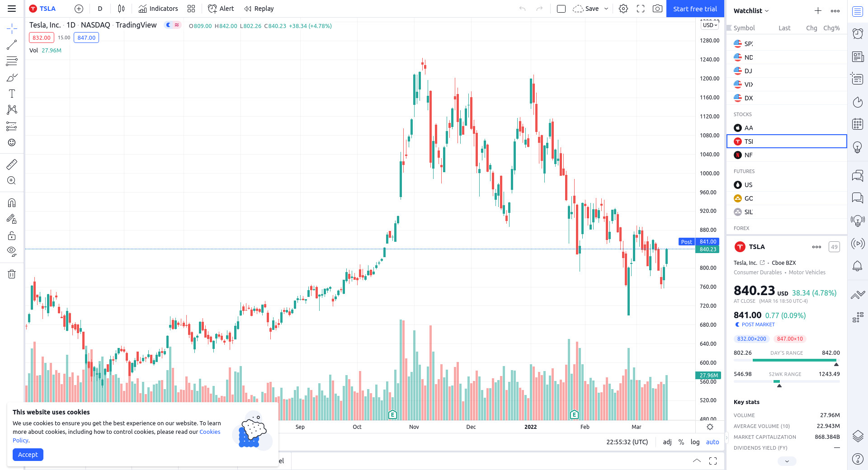Toggle auto scale option
Screen dimensions: 868x470
(x=712, y=442)
